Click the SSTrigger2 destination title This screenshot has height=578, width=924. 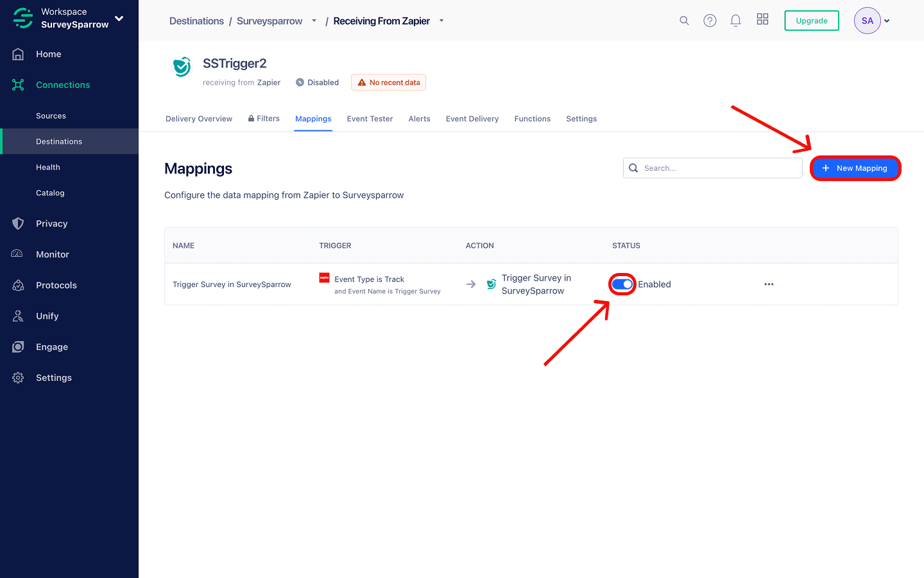(x=234, y=64)
